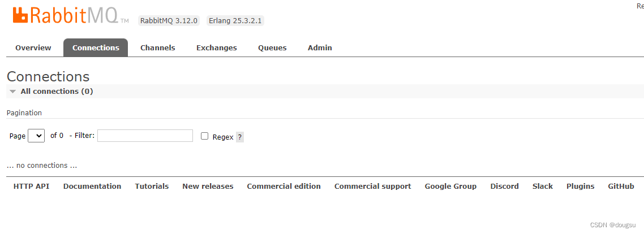Screen dimensions: 644x234
Task: Open the Admin tab
Action: [x=320, y=47]
